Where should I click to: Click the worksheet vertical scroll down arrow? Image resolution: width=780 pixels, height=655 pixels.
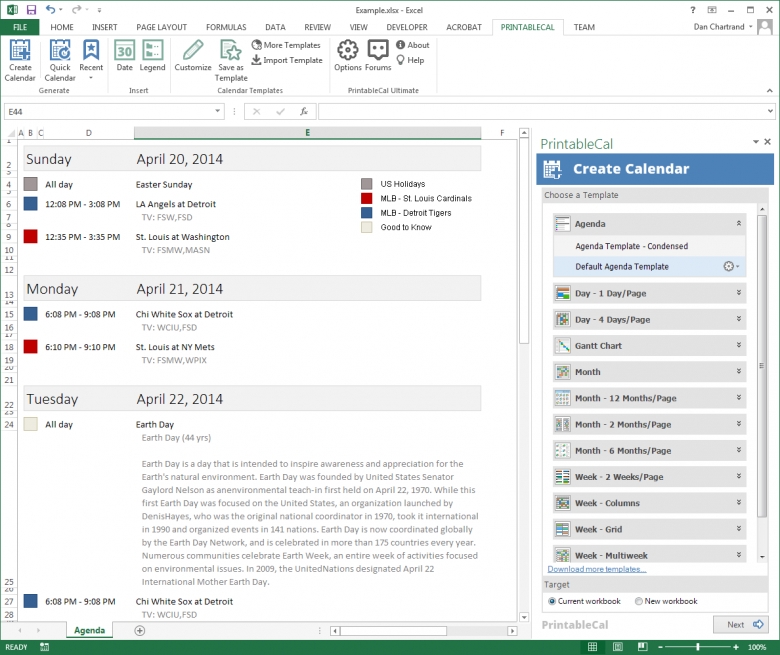click(x=524, y=617)
